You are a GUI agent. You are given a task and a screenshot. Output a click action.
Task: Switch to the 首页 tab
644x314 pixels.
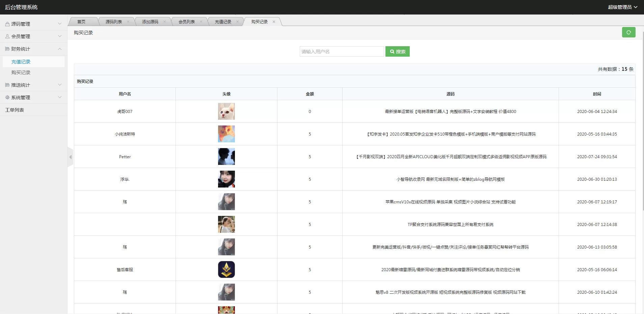(81, 21)
